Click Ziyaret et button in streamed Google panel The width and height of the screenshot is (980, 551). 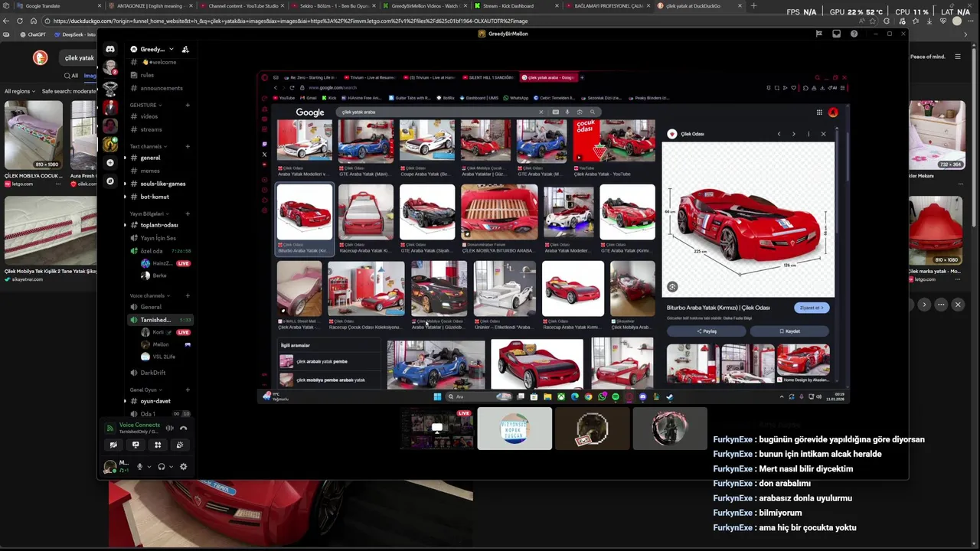click(812, 308)
